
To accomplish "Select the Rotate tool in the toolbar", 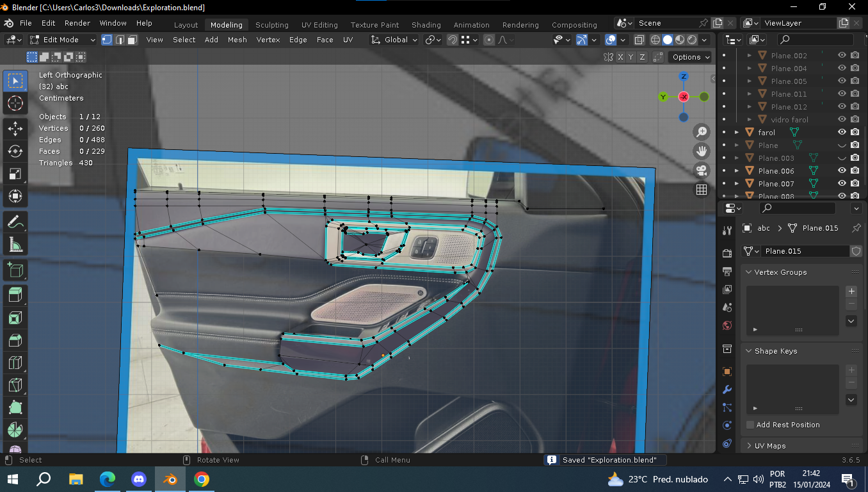I will coord(15,151).
